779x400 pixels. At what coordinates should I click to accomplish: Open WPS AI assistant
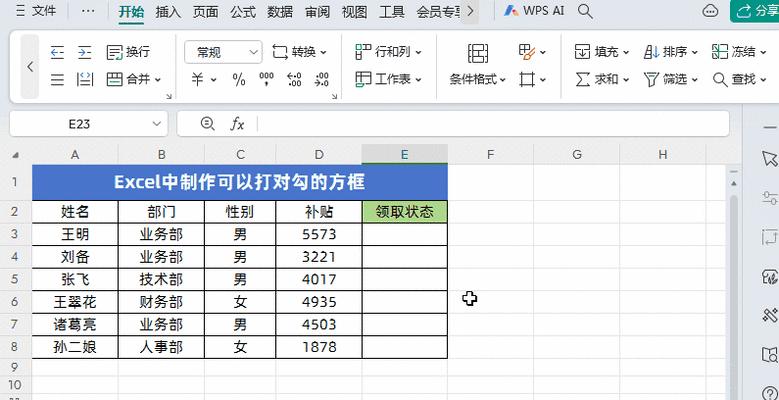[x=535, y=11]
